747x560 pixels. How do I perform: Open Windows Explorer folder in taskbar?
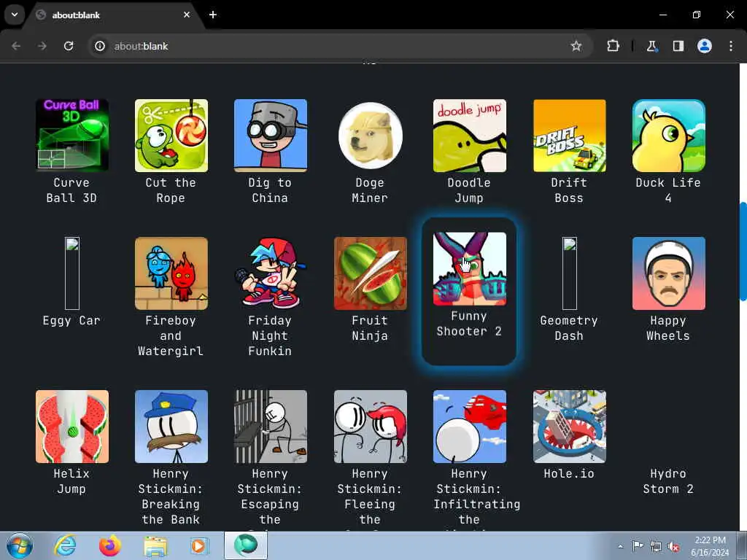click(156, 546)
